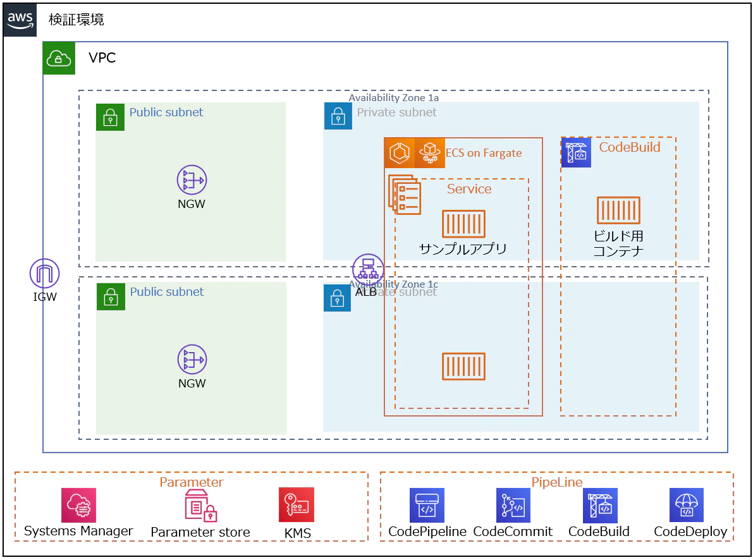Viewport: 753px width, 560px height.
Task: Click the VPC label
Action: coord(102,58)
